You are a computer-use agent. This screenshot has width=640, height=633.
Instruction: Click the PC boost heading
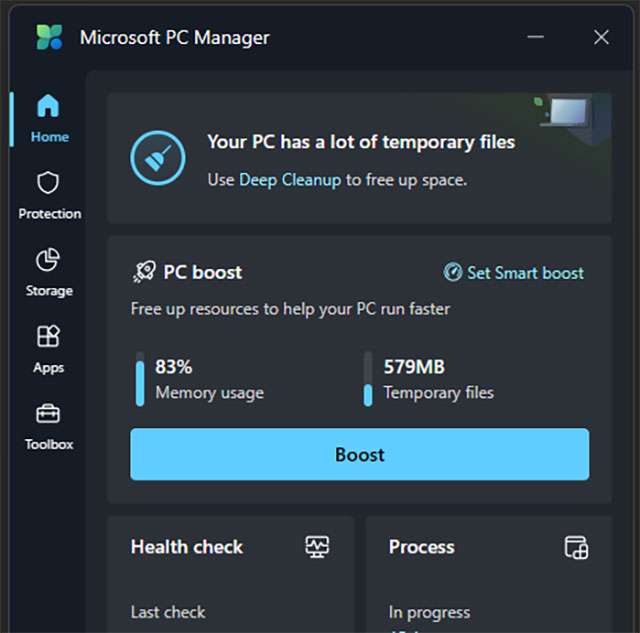point(203,272)
